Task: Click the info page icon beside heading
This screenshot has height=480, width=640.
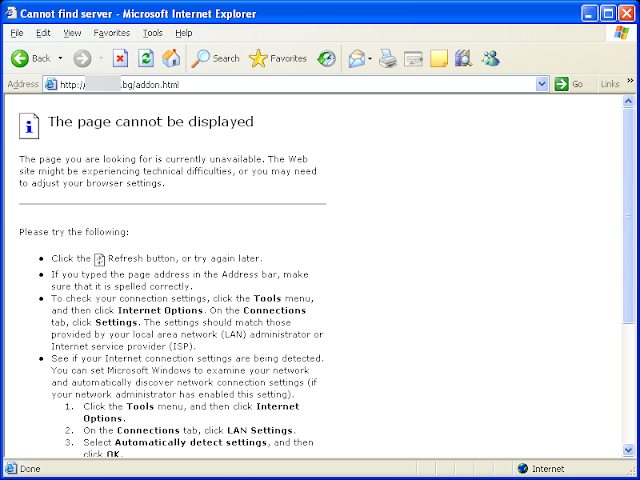Action: 29,126
